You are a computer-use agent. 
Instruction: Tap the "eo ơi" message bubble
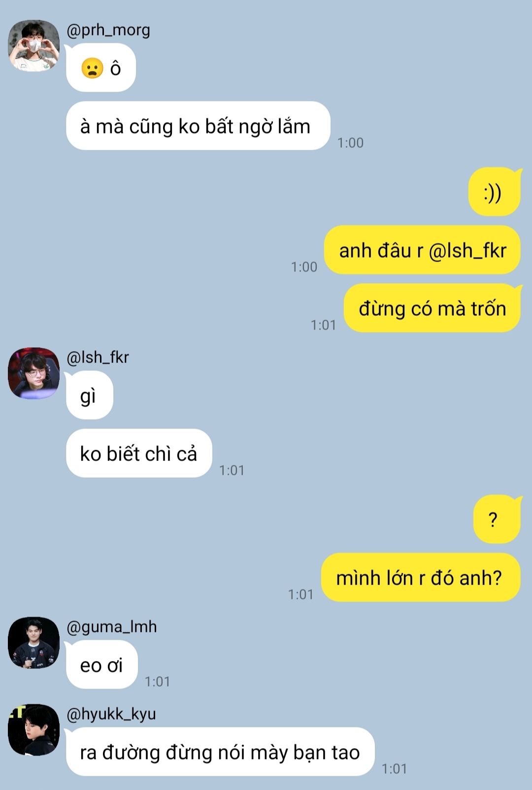(102, 664)
